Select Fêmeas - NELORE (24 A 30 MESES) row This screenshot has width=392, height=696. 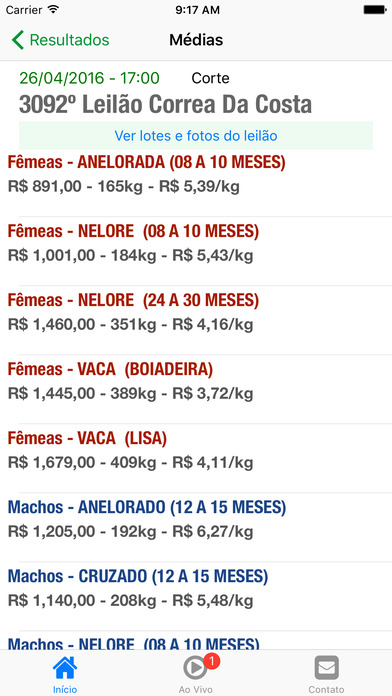click(x=196, y=320)
